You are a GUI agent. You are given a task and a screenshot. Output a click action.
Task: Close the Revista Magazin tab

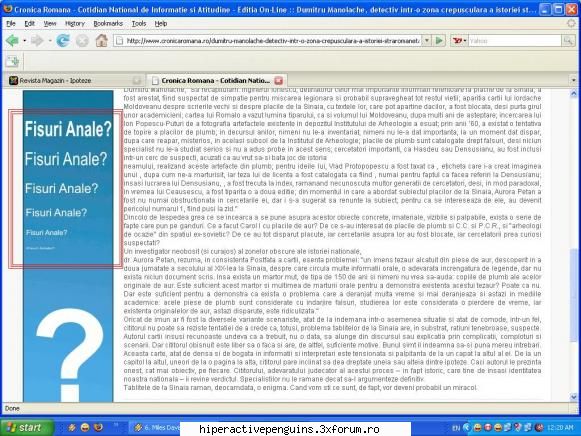[x=137, y=80]
